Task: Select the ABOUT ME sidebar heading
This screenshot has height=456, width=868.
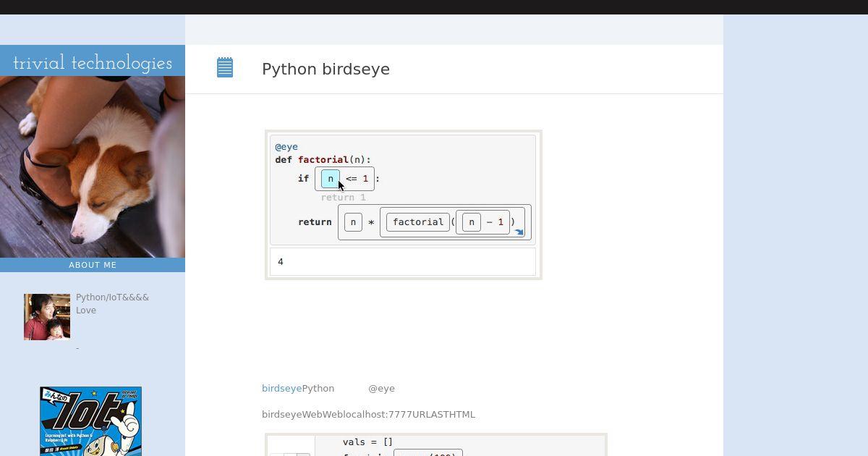Action: click(x=93, y=265)
